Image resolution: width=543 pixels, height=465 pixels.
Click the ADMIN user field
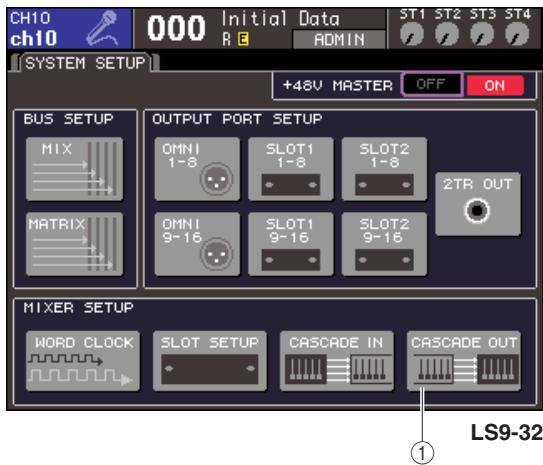339,39
